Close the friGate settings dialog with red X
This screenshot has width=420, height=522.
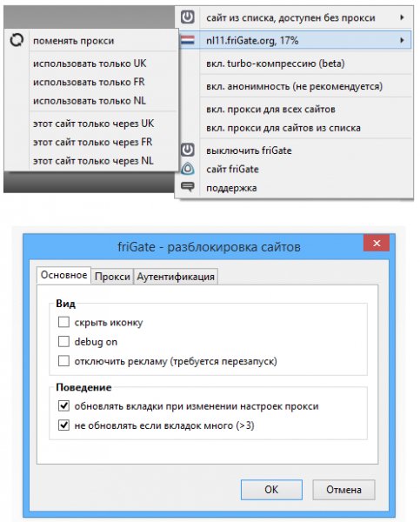(x=376, y=244)
